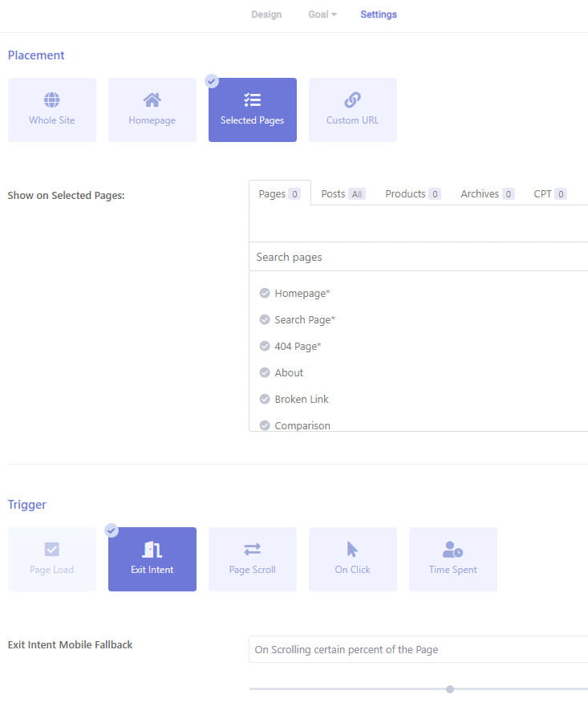Click the arrows icon on Page Scroll
The width and height of the screenshot is (588, 719).
[253, 549]
